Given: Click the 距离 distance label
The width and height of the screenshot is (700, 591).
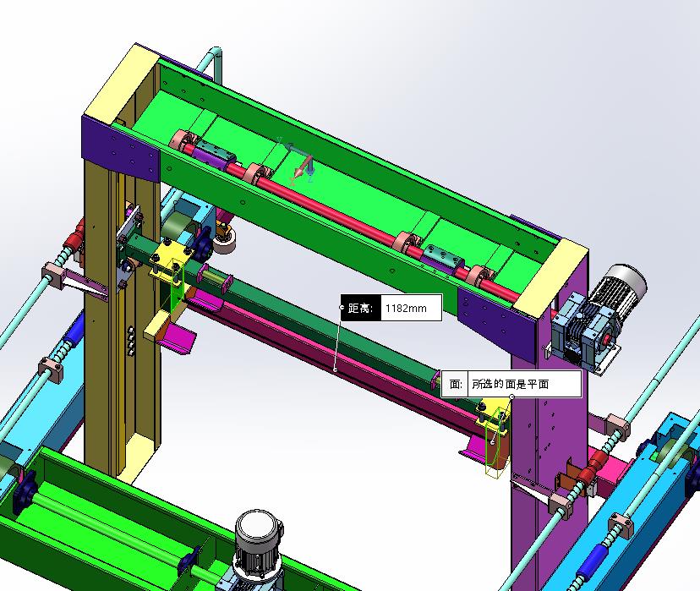Looking at the screenshot, I should (361, 308).
